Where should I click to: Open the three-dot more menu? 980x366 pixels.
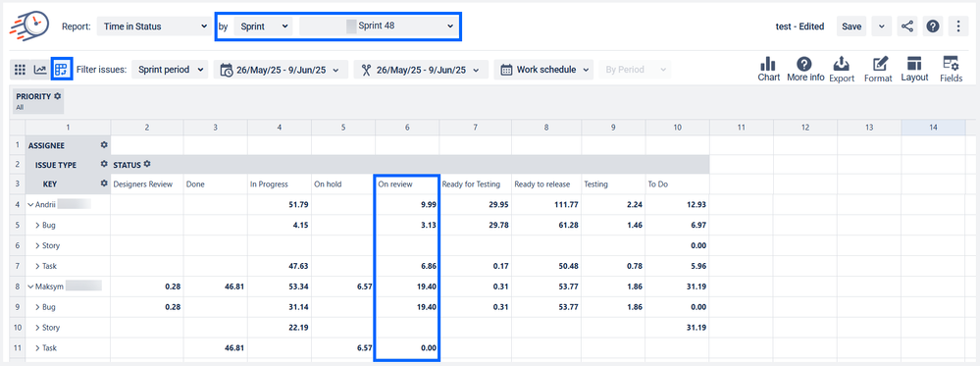(x=958, y=26)
